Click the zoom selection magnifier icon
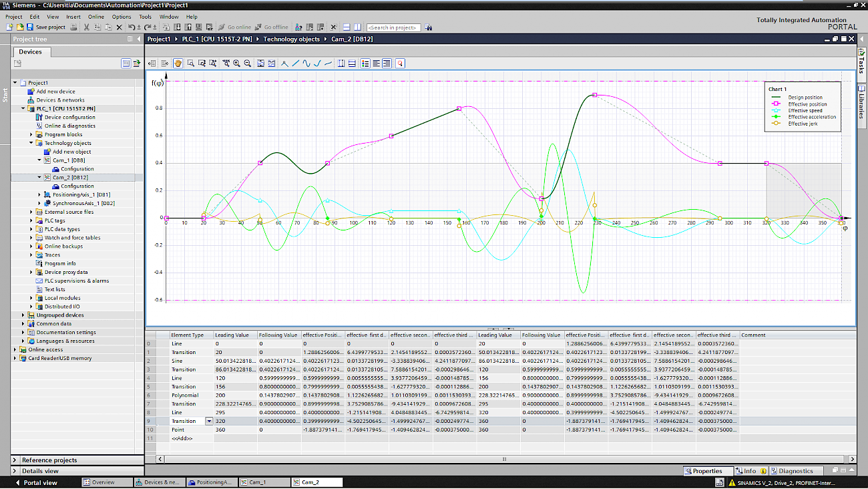The image size is (868, 489). coord(191,63)
